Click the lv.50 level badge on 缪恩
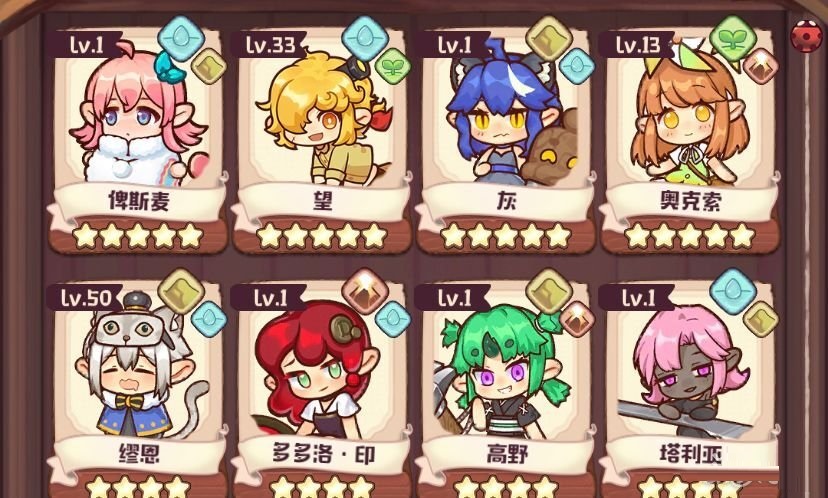Viewport: 828px width, 498px height. (x=84, y=298)
